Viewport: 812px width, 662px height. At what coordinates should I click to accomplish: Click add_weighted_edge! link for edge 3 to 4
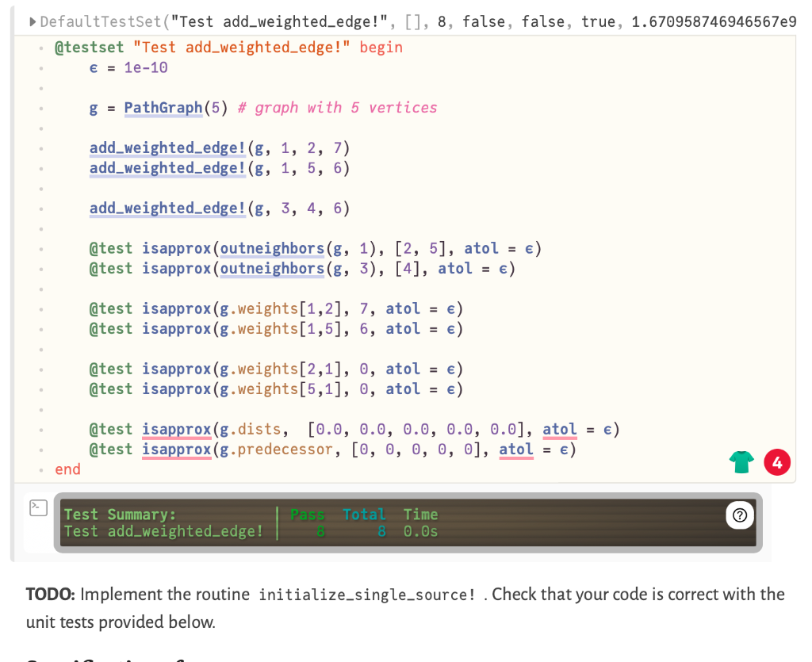(x=167, y=208)
